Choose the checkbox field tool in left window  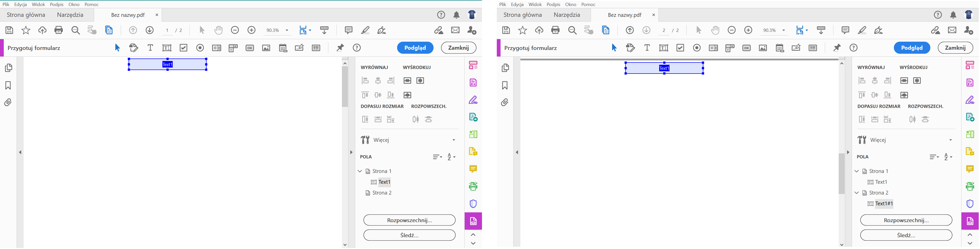point(184,48)
